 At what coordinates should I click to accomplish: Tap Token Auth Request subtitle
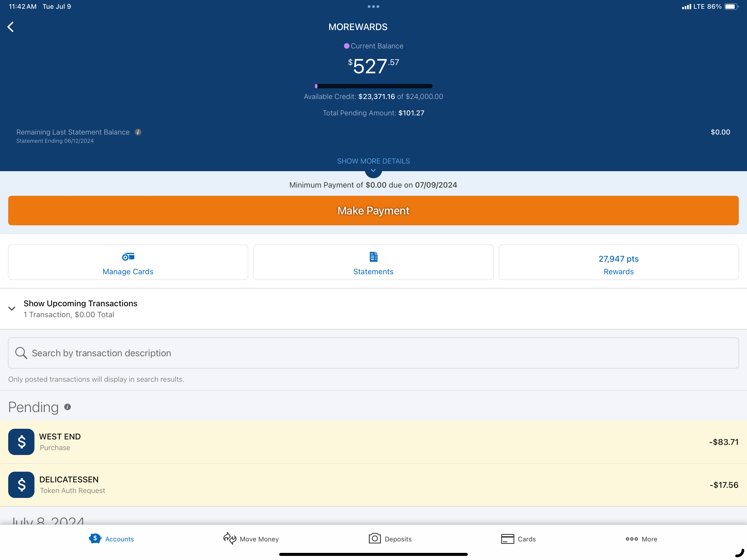[x=73, y=491]
